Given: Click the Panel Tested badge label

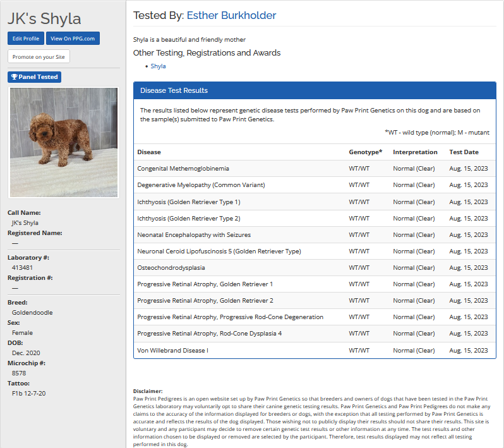Looking at the screenshot, I should pyautogui.click(x=38, y=77).
